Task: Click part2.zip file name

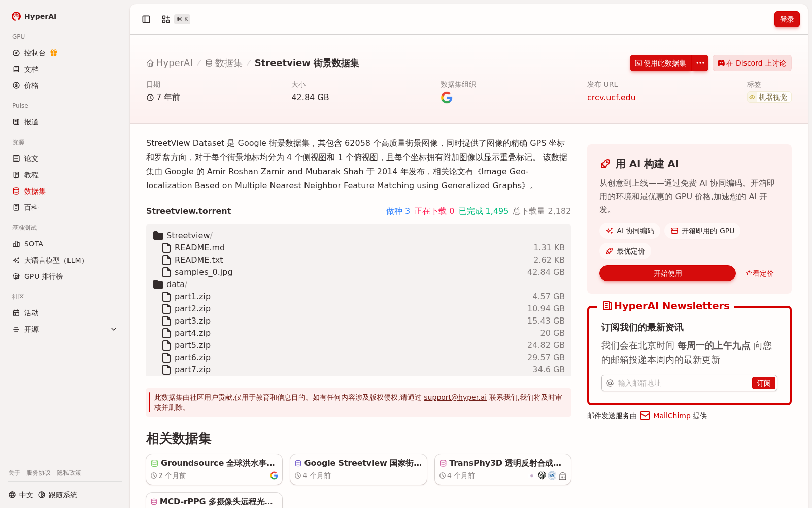Action: [x=192, y=308]
